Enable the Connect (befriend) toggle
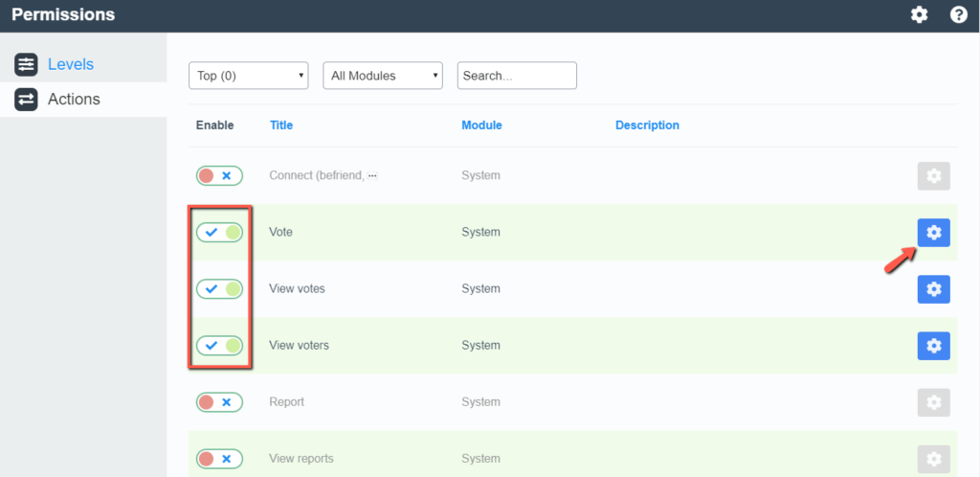 [219, 176]
